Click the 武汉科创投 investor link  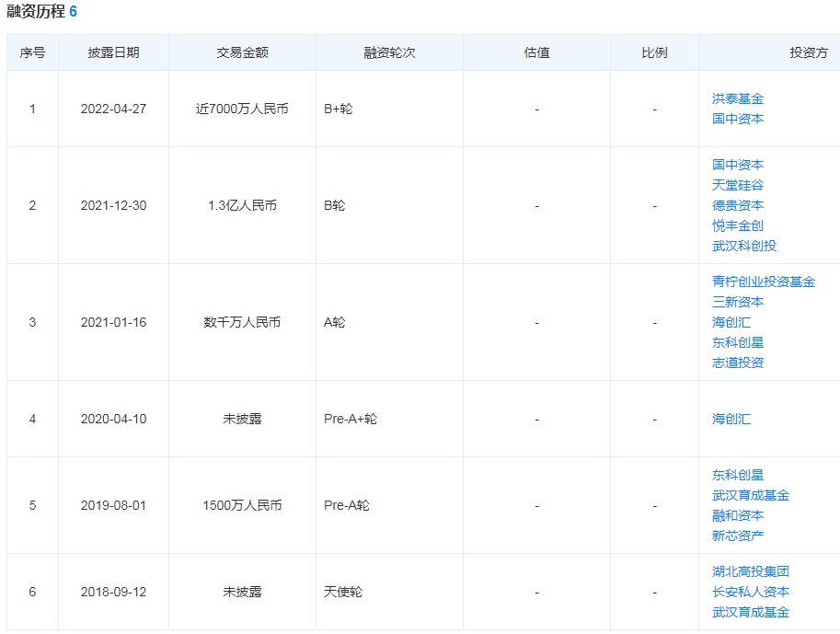click(x=743, y=246)
